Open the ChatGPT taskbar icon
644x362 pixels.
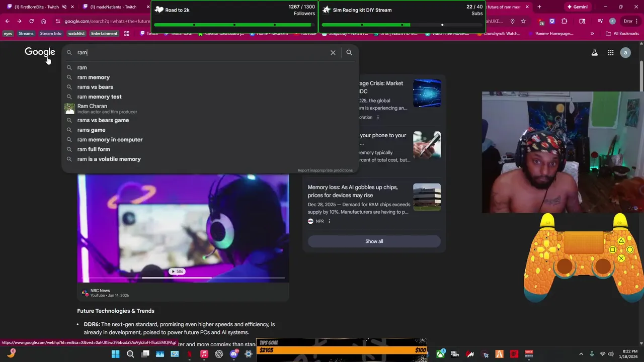click(219, 354)
